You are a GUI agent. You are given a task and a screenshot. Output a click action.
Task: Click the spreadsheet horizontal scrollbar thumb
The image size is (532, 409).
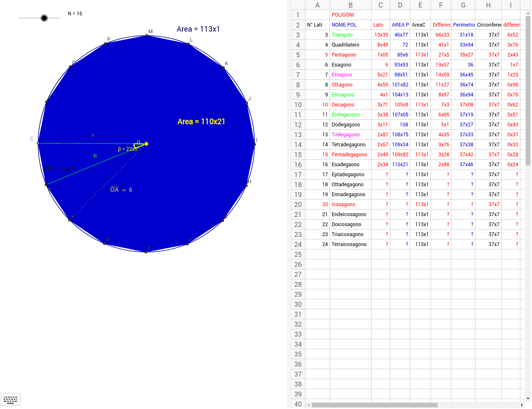coord(374,405)
